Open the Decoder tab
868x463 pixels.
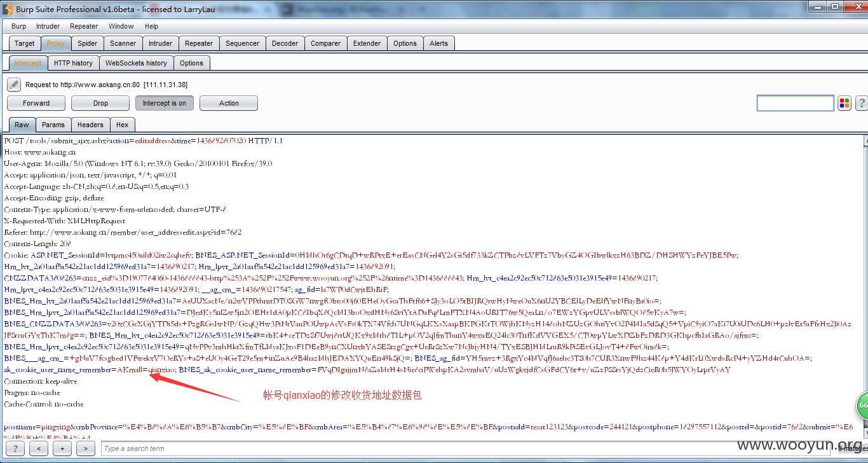(x=285, y=43)
